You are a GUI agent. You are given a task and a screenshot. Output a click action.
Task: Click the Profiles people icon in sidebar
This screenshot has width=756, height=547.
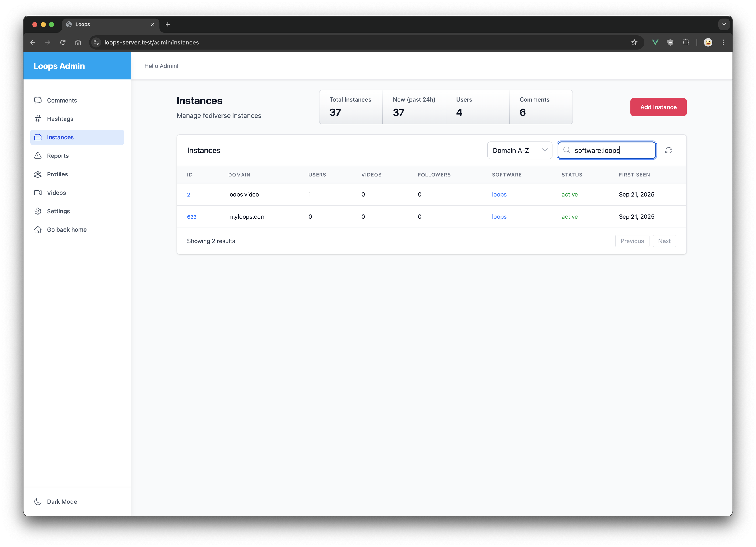[x=38, y=174]
